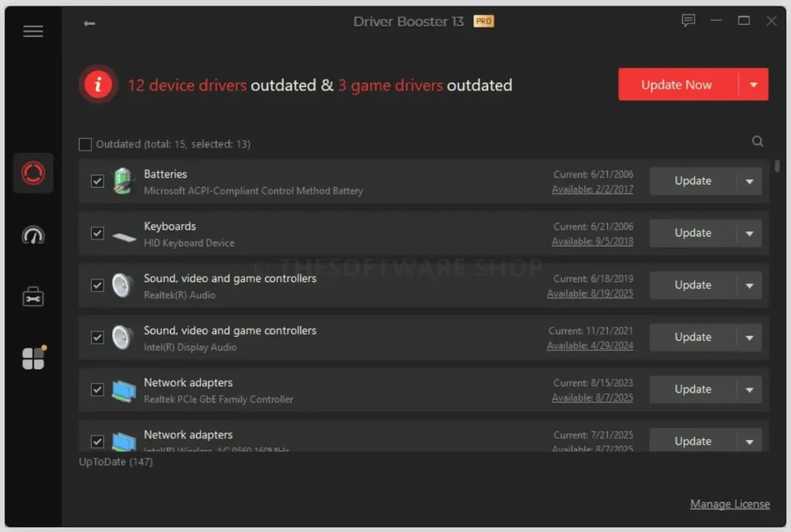Click the '12 device drivers' red text
Image resolution: width=791 pixels, height=532 pixels.
[187, 85]
